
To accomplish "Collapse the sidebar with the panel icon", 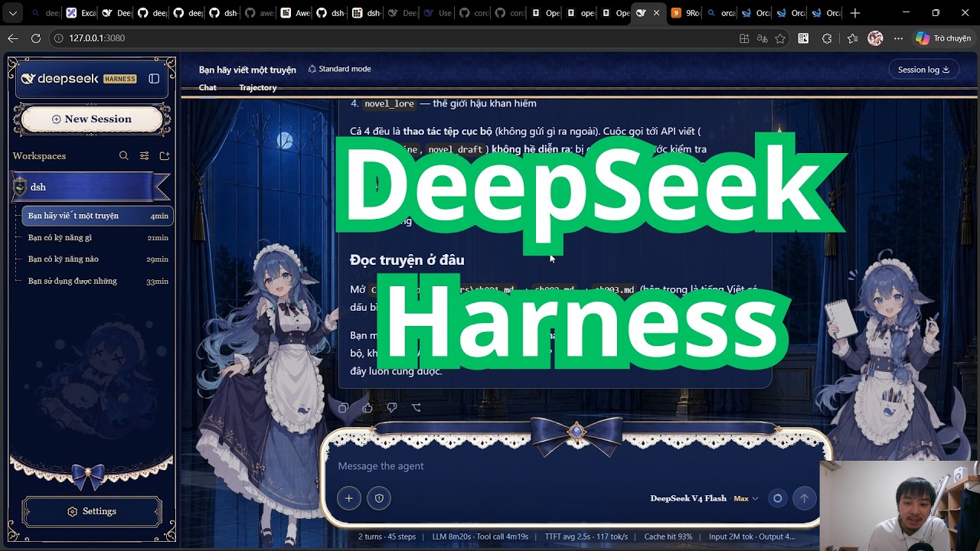I will pyautogui.click(x=154, y=79).
